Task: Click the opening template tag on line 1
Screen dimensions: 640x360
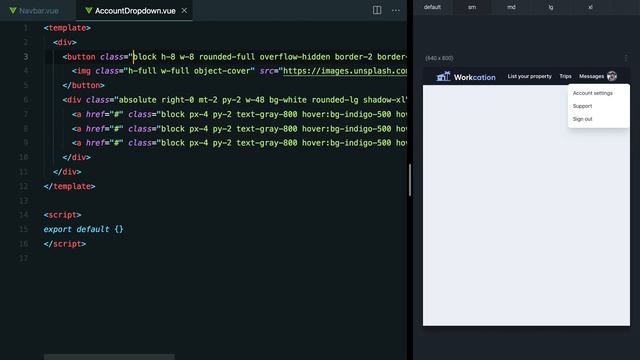Action: pyautogui.click(x=67, y=28)
